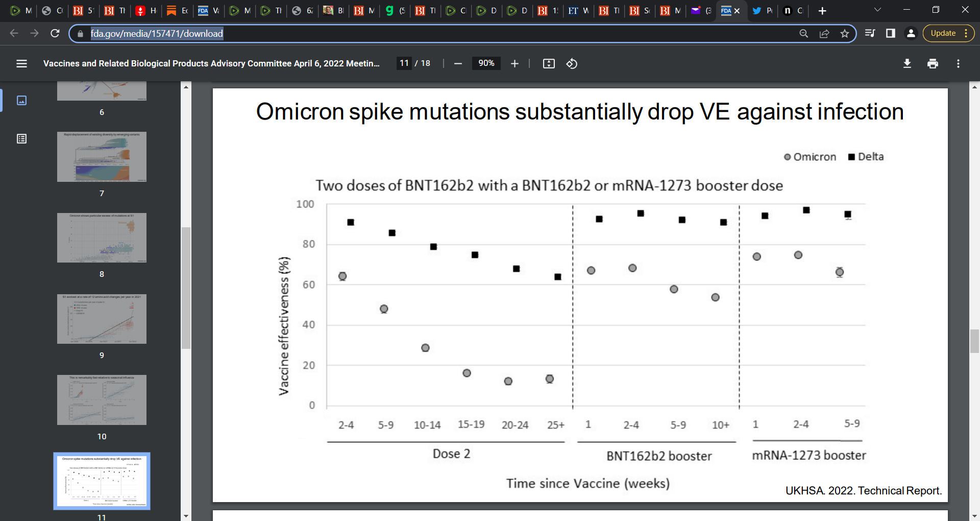The height and width of the screenshot is (521, 980).
Task: Go forward in browser history
Action: coord(34,33)
